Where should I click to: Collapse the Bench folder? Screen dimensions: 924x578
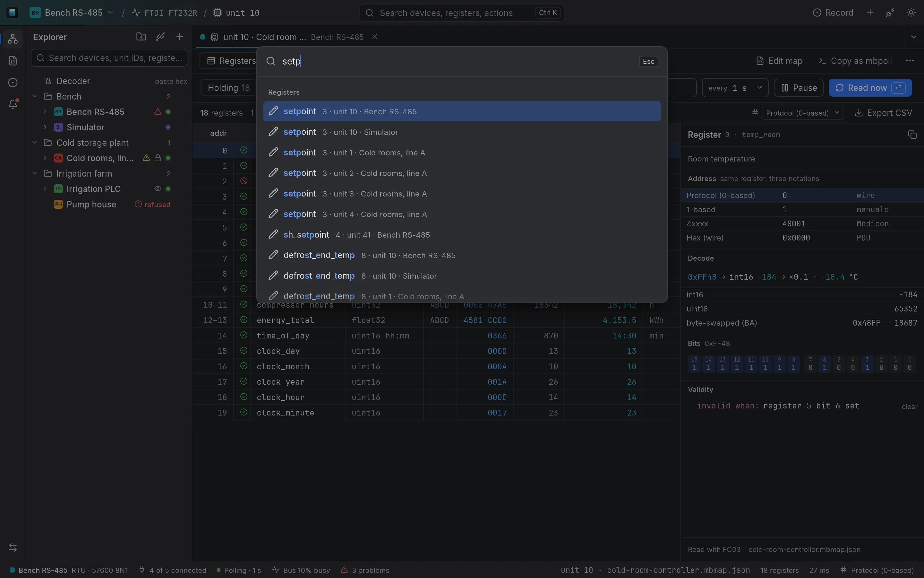35,96
